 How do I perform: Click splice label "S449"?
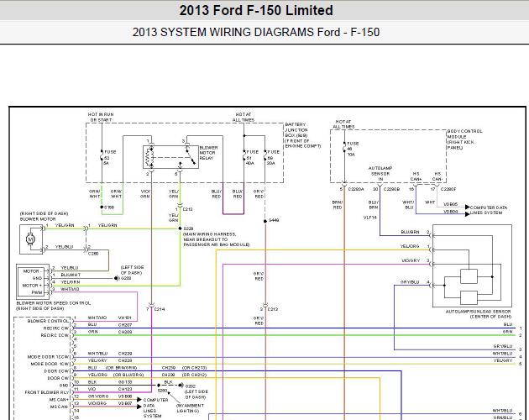tap(274, 220)
